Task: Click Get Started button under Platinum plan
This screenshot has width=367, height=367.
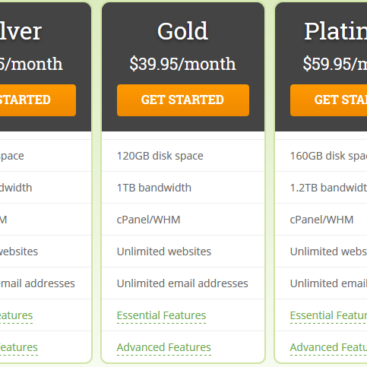Action: click(329, 100)
